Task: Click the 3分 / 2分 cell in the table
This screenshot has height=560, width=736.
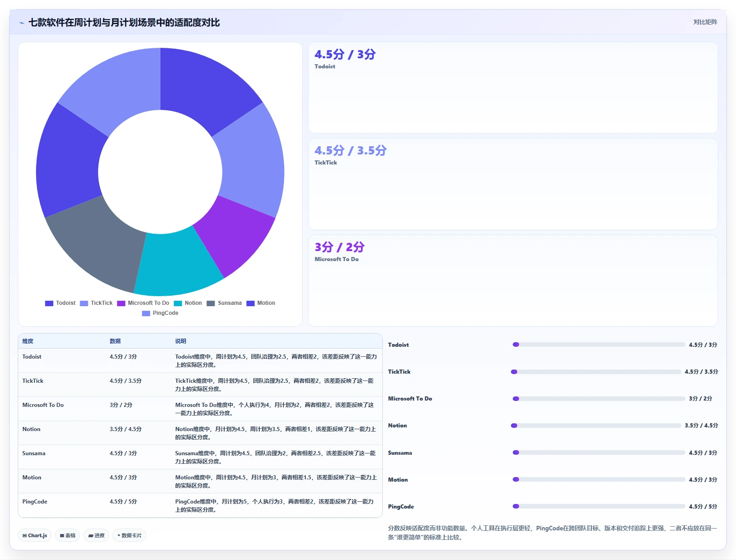Action: coord(121,405)
